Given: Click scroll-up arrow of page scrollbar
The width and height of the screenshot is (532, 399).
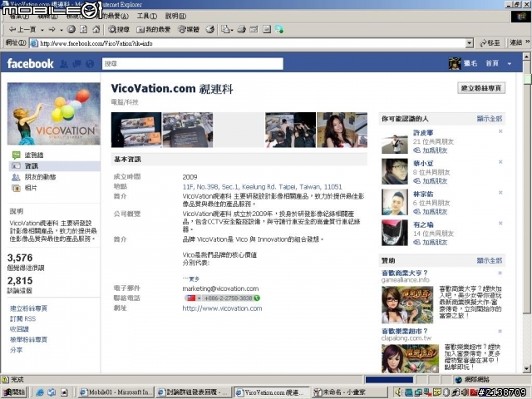Looking at the screenshot, I should coord(526,57).
